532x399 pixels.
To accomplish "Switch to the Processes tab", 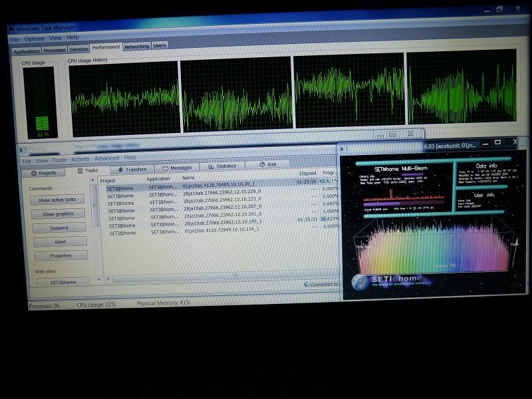I will tap(55, 50).
